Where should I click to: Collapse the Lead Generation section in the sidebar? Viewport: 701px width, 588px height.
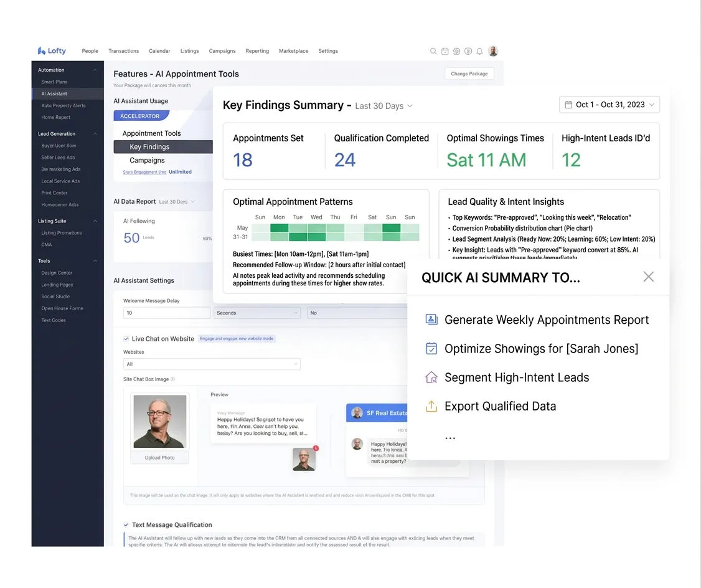pyautogui.click(x=95, y=133)
